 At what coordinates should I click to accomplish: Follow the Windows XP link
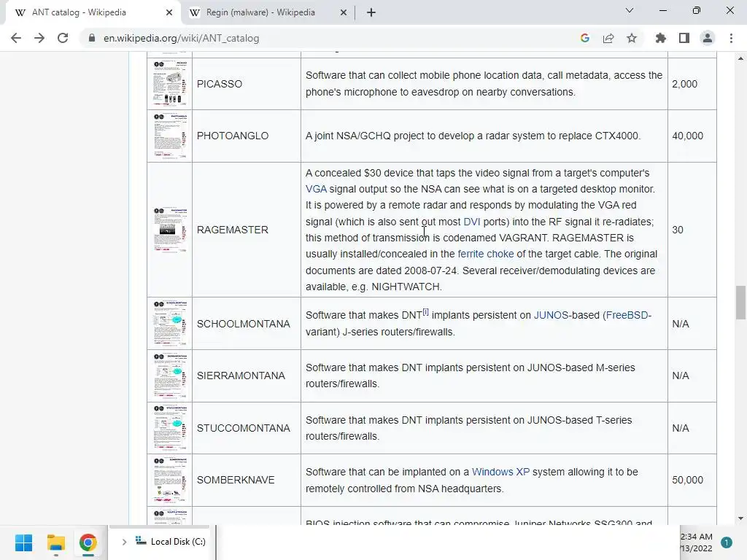pos(500,472)
